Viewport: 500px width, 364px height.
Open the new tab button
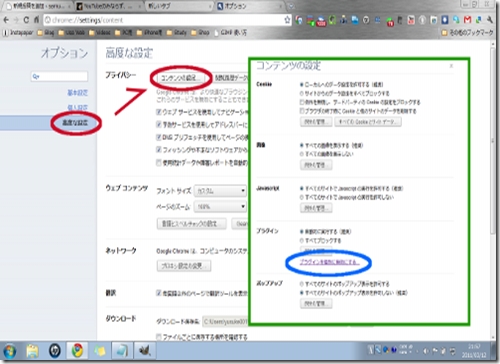click(291, 6)
